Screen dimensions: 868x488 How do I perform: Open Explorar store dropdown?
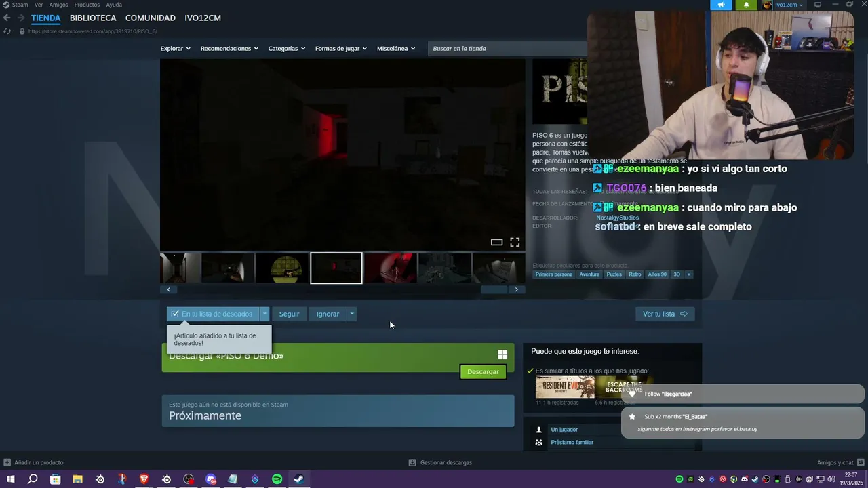175,49
